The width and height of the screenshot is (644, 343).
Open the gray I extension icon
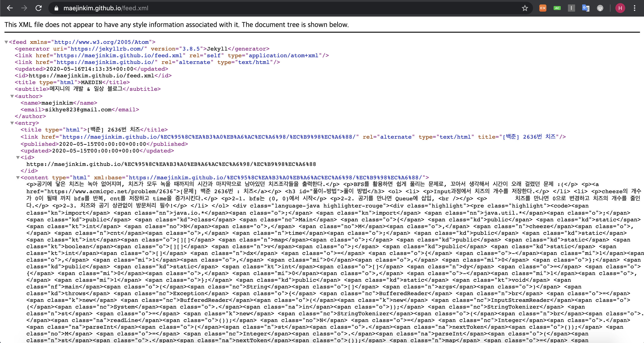[x=571, y=8]
